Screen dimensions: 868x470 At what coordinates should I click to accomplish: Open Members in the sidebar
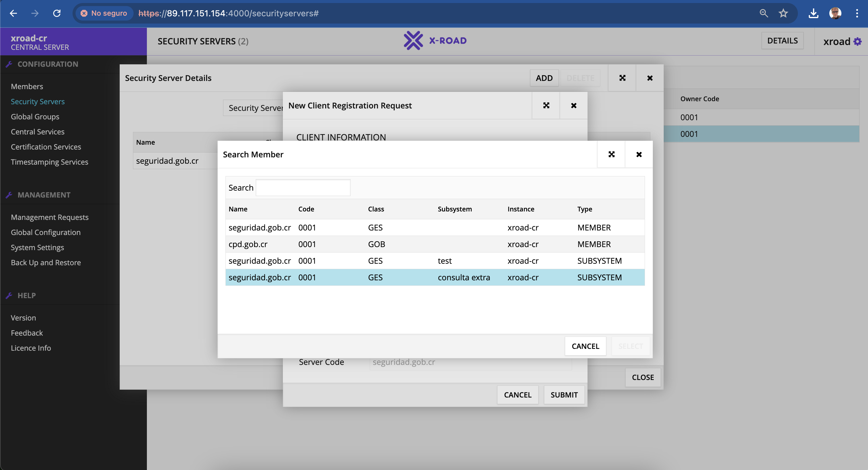(x=27, y=86)
